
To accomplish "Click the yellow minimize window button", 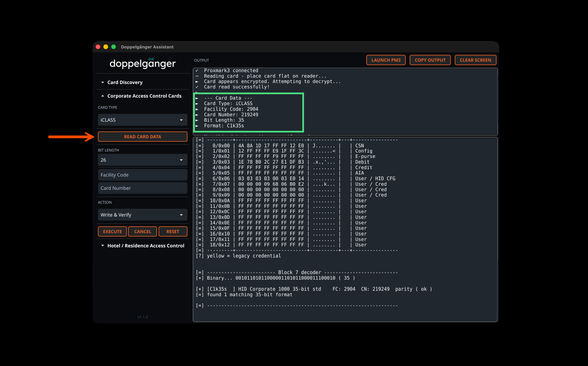I will tap(106, 47).
